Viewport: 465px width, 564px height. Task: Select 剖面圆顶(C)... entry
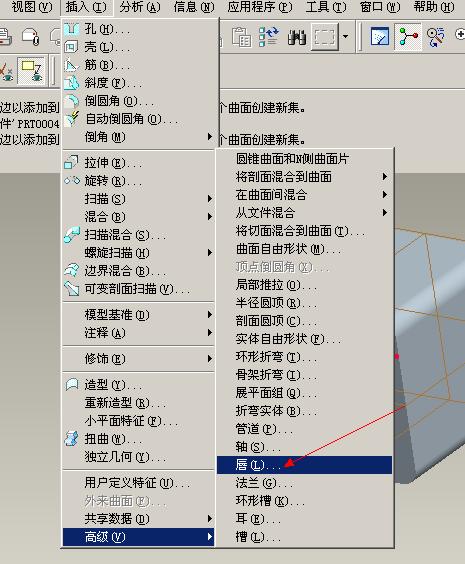[304, 321]
